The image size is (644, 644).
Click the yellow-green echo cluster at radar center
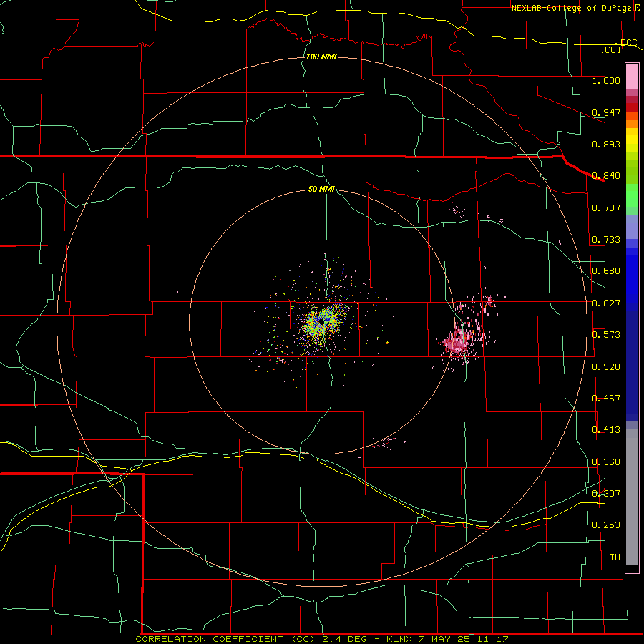(321, 321)
